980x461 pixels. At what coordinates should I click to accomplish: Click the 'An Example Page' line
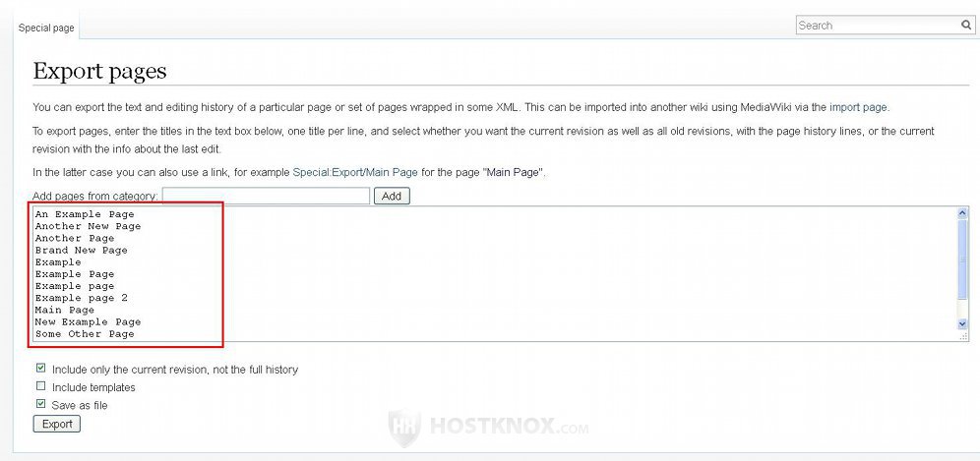click(x=85, y=214)
